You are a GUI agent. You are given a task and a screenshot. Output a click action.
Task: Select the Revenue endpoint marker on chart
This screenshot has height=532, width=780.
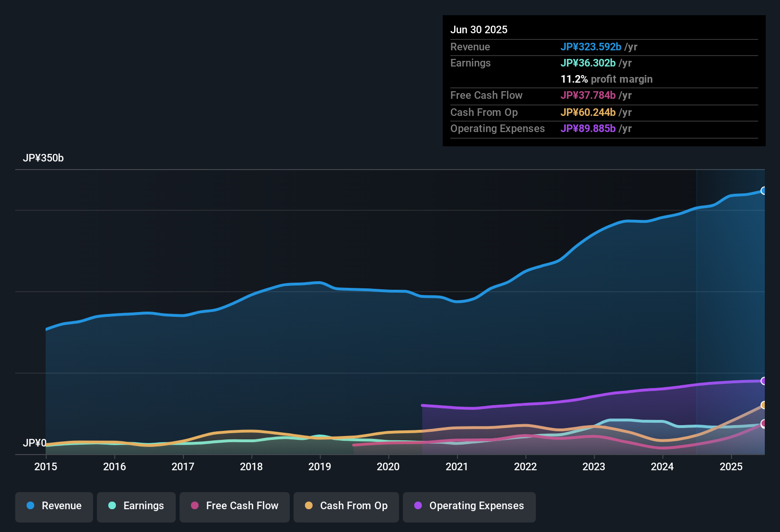point(764,191)
